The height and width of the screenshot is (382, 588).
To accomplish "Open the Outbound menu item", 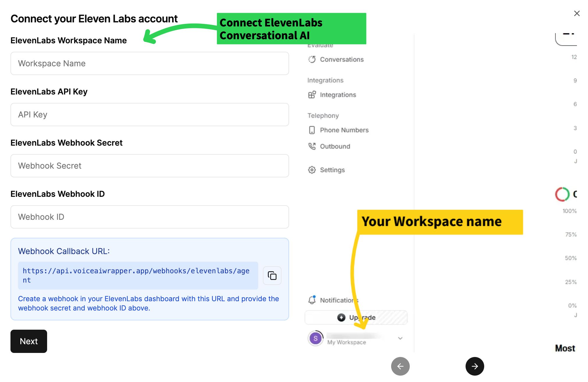I will point(329,146).
